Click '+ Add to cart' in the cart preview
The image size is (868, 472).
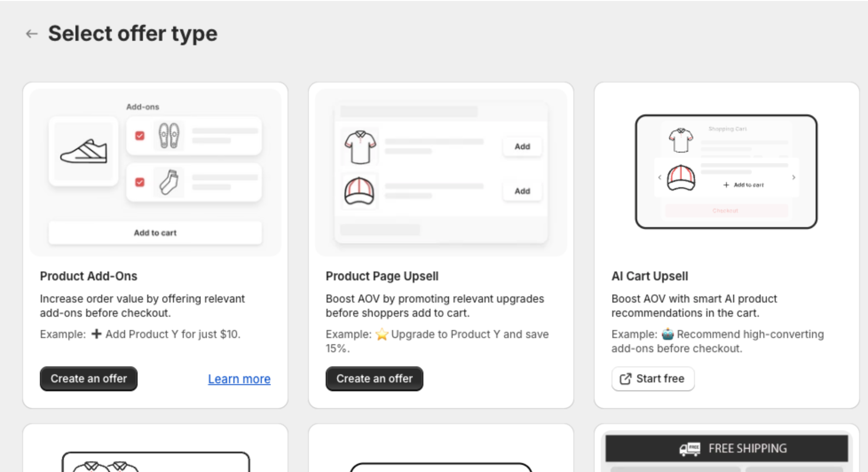743,185
